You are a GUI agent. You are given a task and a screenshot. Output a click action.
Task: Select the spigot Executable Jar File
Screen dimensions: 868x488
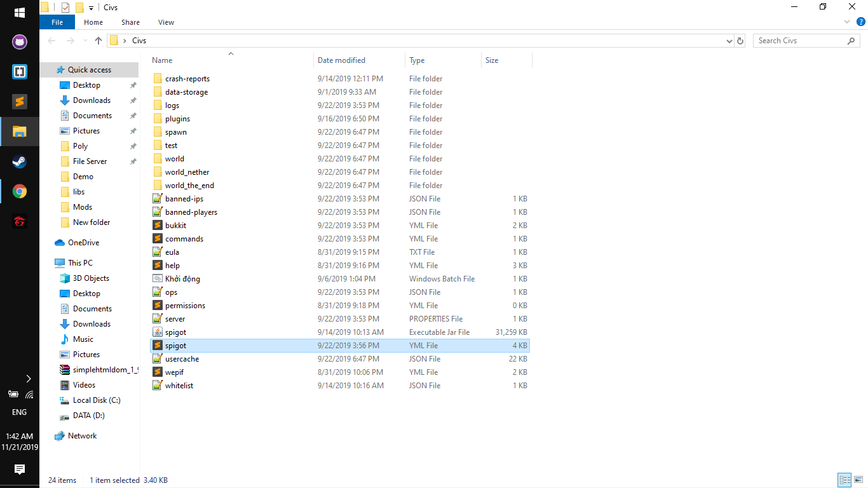[x=341, y=332]
